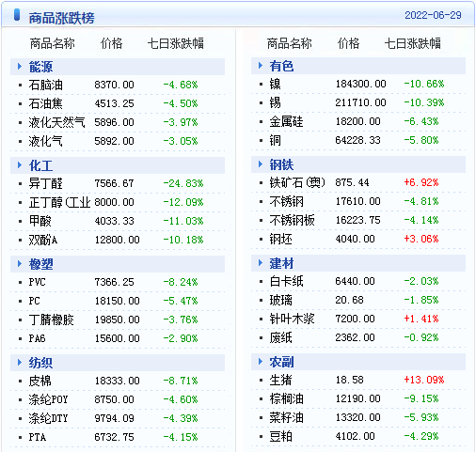
Task: Expand the 纺织 category arrow
Action: (20, 363)
